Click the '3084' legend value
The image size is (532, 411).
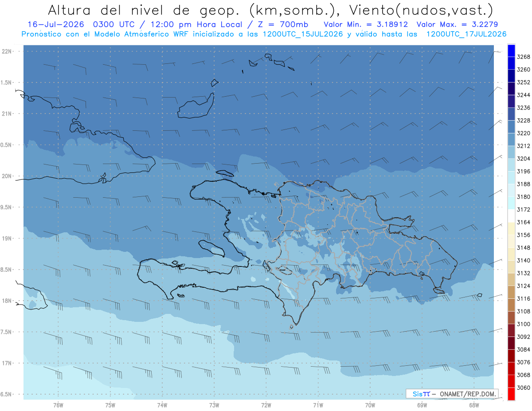524,349
